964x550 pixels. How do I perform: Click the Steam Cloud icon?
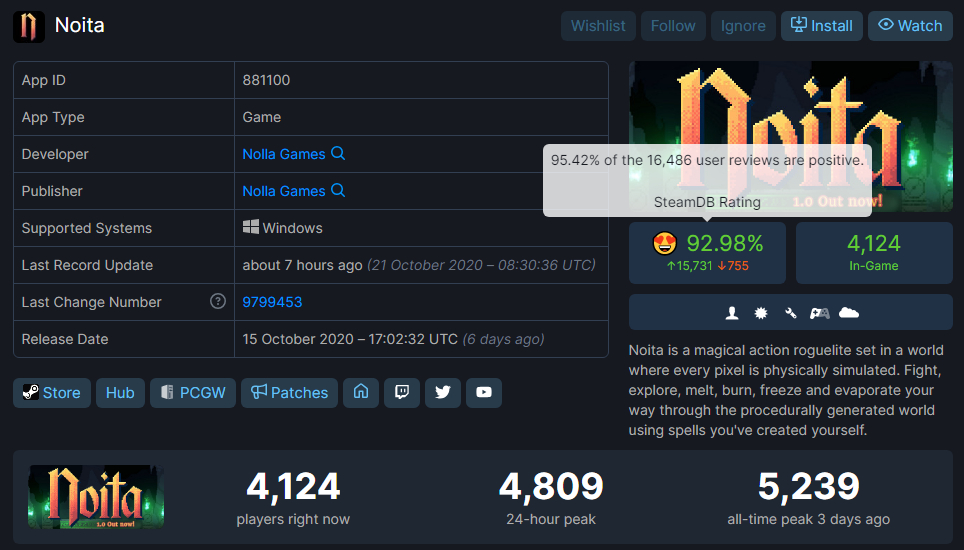[849, 313]
